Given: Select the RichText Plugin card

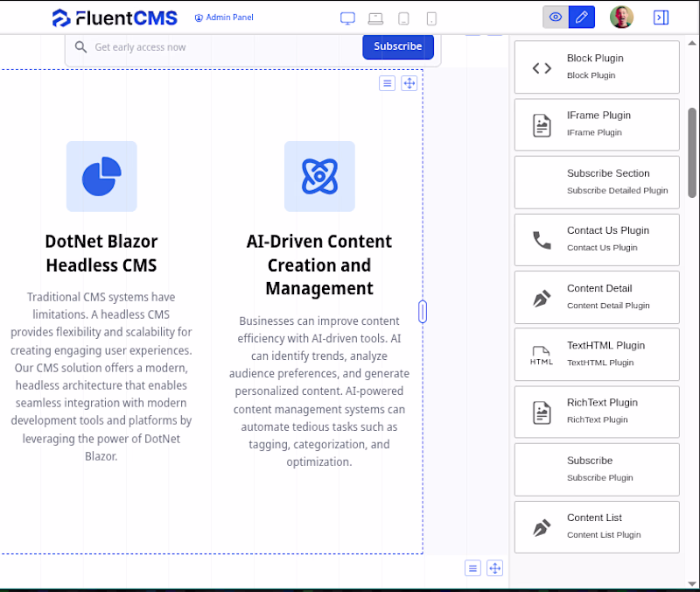Looking at the screenshot, I should pos(597,412).
